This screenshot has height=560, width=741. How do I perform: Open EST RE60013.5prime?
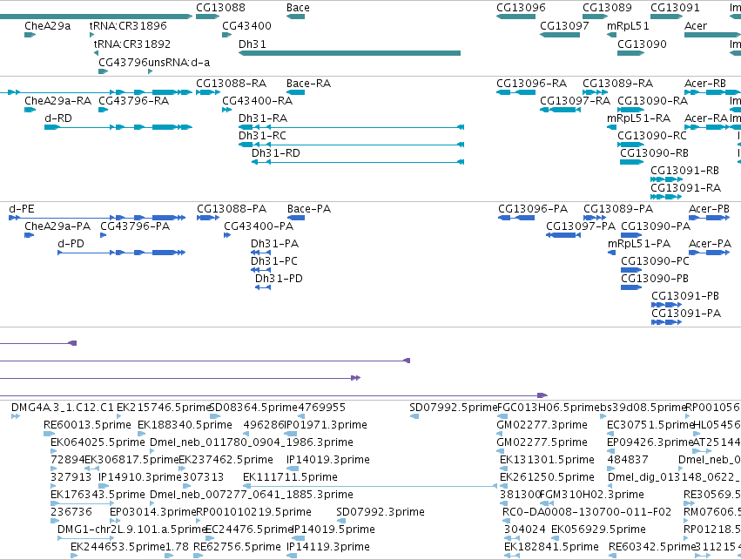click(x=87, y=425)
